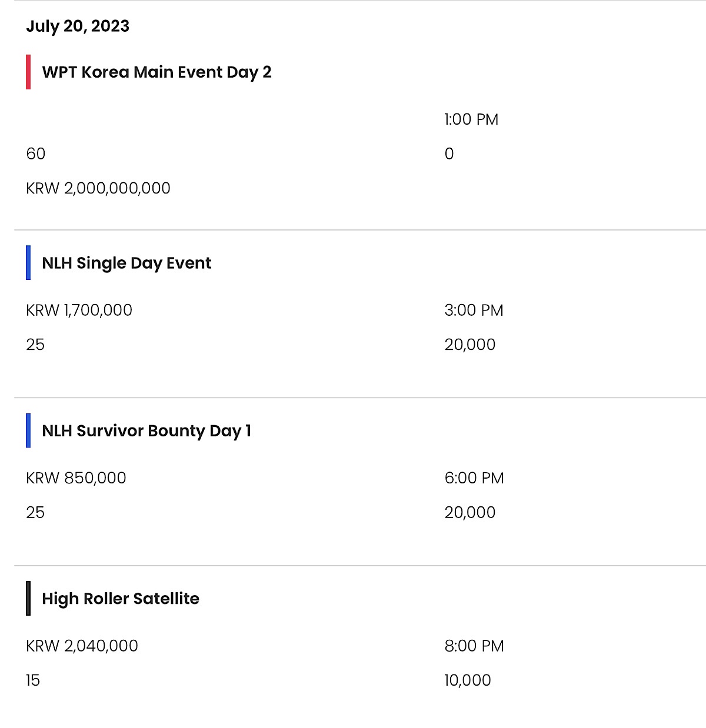
Task: Click the 6:00 PM start time
Action: point(474,477)
